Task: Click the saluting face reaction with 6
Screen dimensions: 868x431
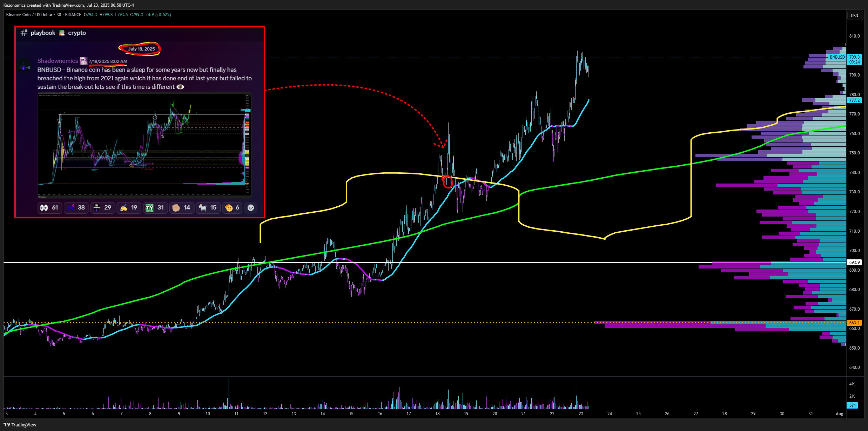Action: tap(233, 208)
